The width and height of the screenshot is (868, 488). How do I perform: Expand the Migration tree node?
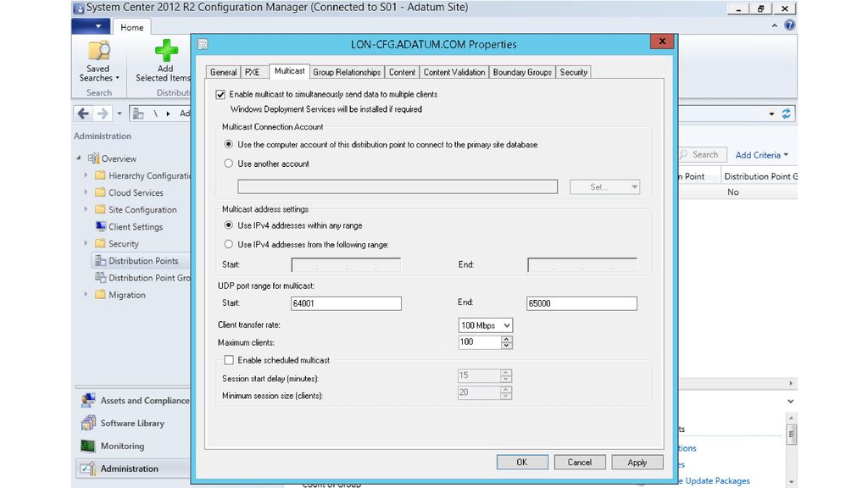click(86, 295)
